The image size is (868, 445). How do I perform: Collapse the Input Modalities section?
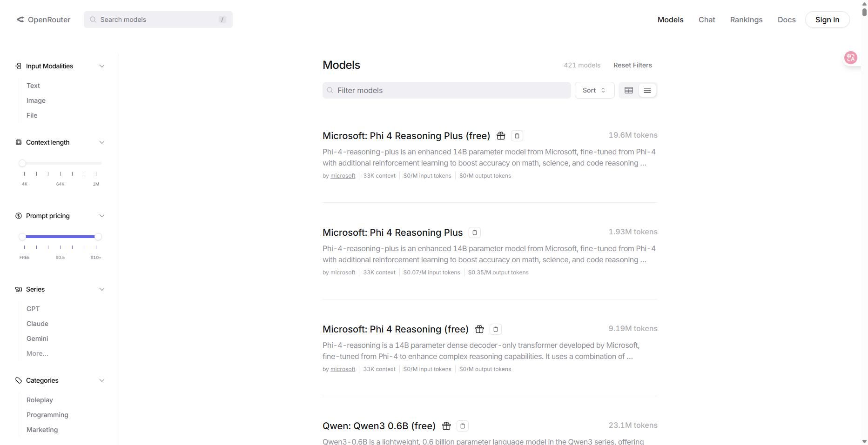point(102,66)
